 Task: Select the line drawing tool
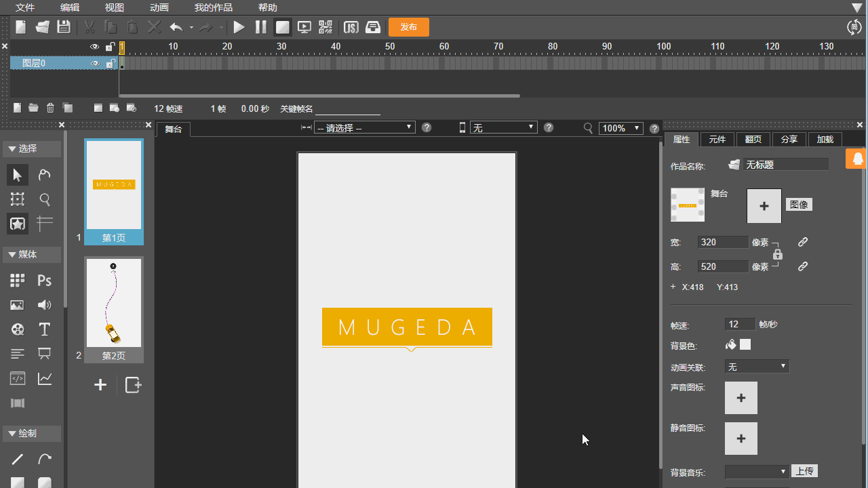(18, 460)
